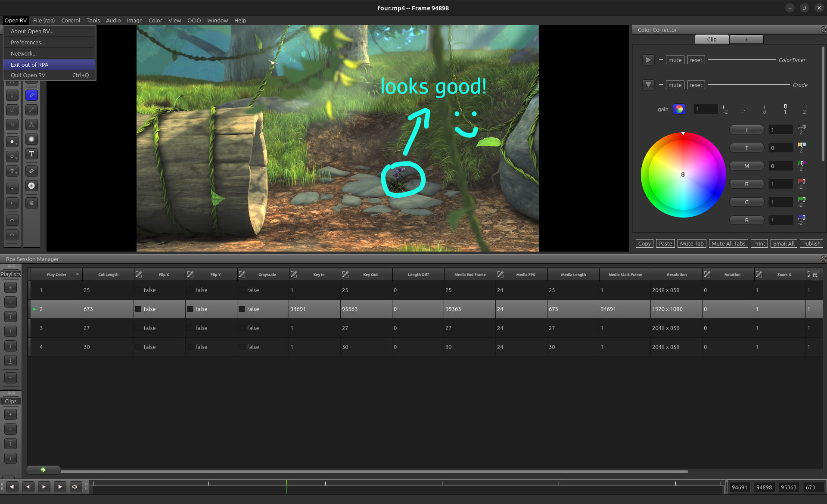Screen dimensions: 827x504
Task: Open the File (rpa) menu
Action: tap(44, 20)
